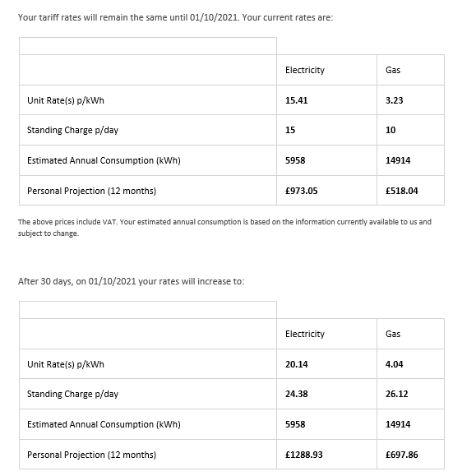This screenshot has height=476, width=453.
Task: Click the current electricity standing charge 15
Action: 290,130
